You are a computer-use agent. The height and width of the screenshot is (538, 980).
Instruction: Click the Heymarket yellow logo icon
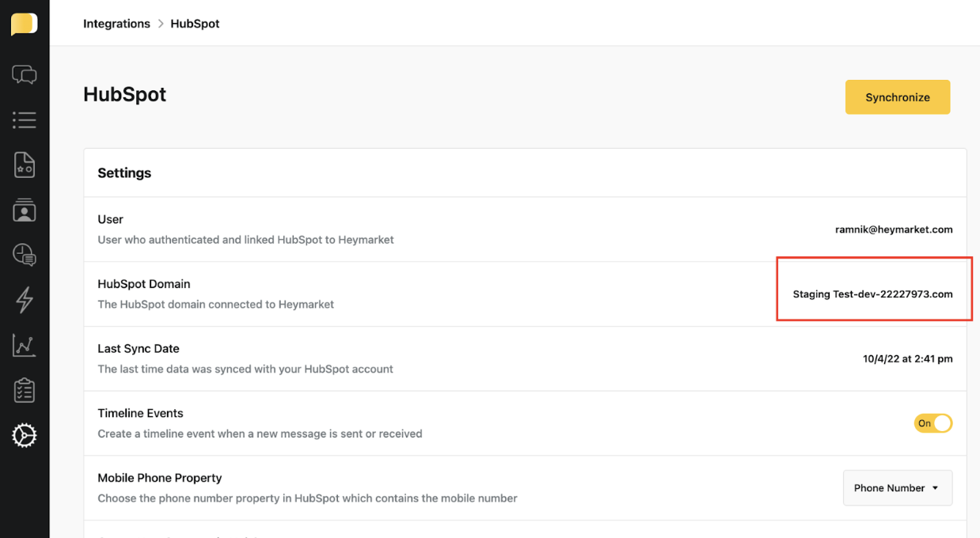click(25, 24)
